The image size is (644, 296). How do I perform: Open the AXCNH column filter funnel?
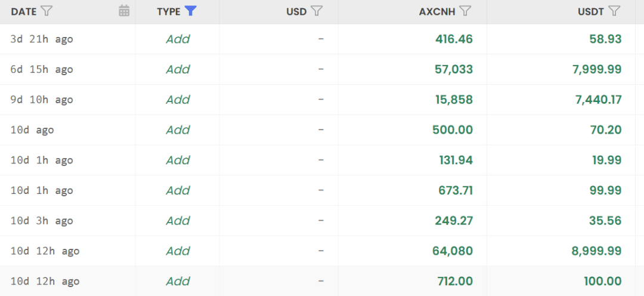coord(465,11)
